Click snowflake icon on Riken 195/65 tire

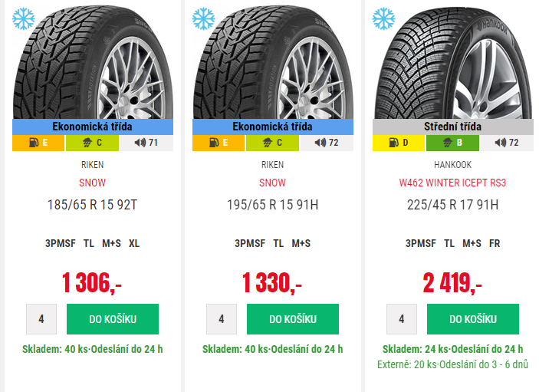[203, 18]
